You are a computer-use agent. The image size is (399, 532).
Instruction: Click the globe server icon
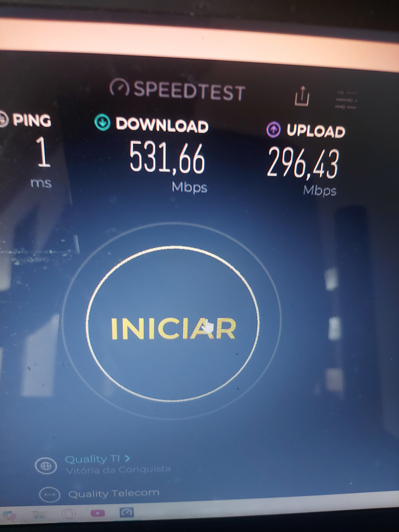pos(46,466)
